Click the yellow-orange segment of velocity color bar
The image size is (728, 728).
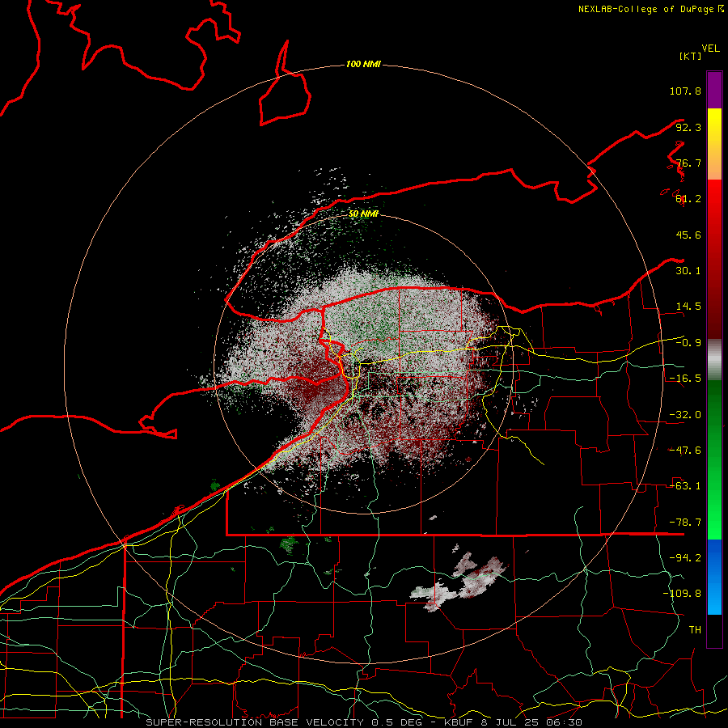714,144
